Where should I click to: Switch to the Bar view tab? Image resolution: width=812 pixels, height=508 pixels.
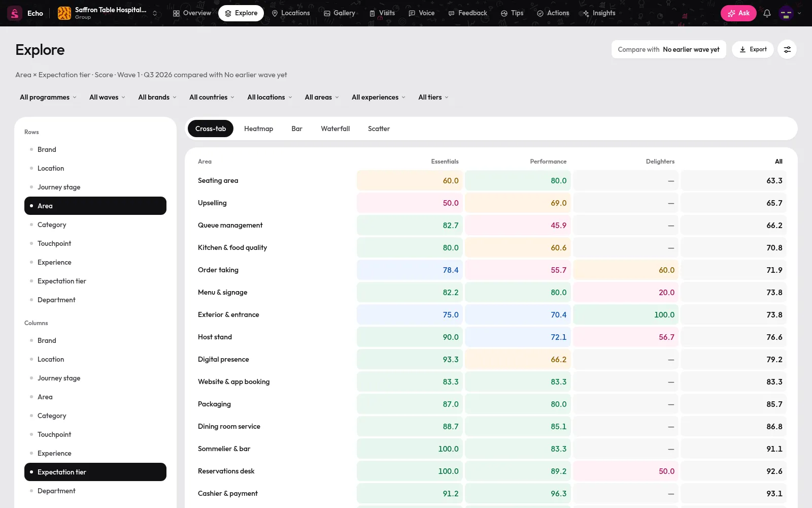[x=297, y=129]
